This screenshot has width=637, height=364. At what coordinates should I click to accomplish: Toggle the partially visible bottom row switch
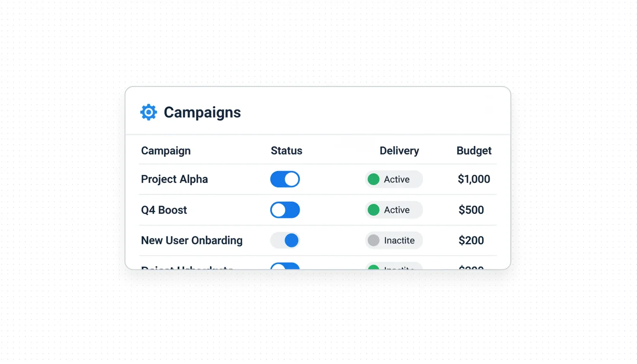point(285,266)
